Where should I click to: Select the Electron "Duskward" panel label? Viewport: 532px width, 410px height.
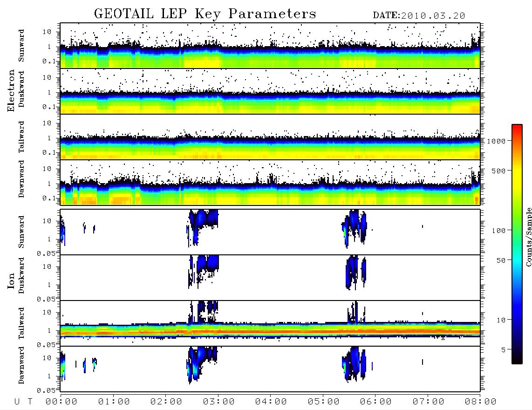[x=21, y=89]
